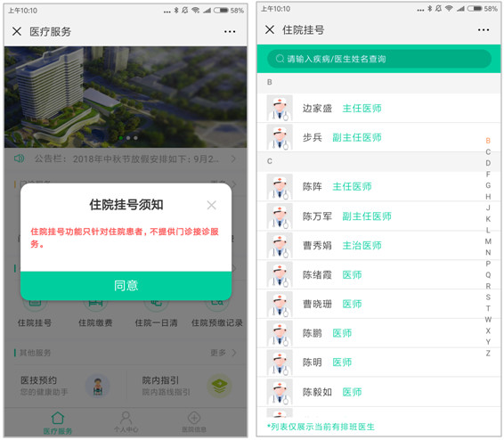504x440 pixels.
Task: Select doctor 陈鹏 医师
Action: [378, 333]
